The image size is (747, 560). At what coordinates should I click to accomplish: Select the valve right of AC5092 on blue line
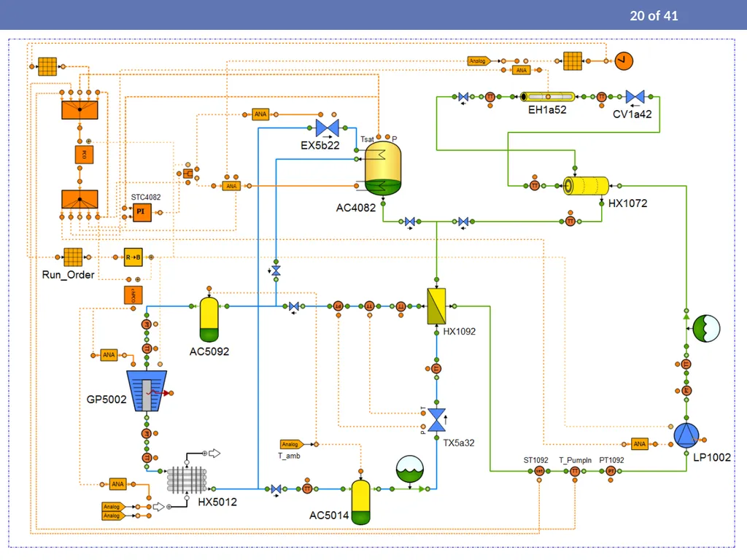coord(294,306)
